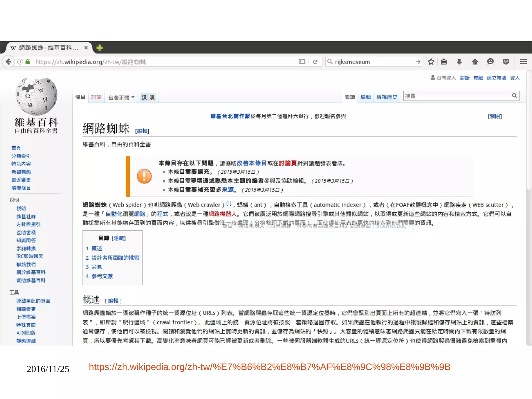Dismiss the banner via 關閉 link

click(495, 116)
